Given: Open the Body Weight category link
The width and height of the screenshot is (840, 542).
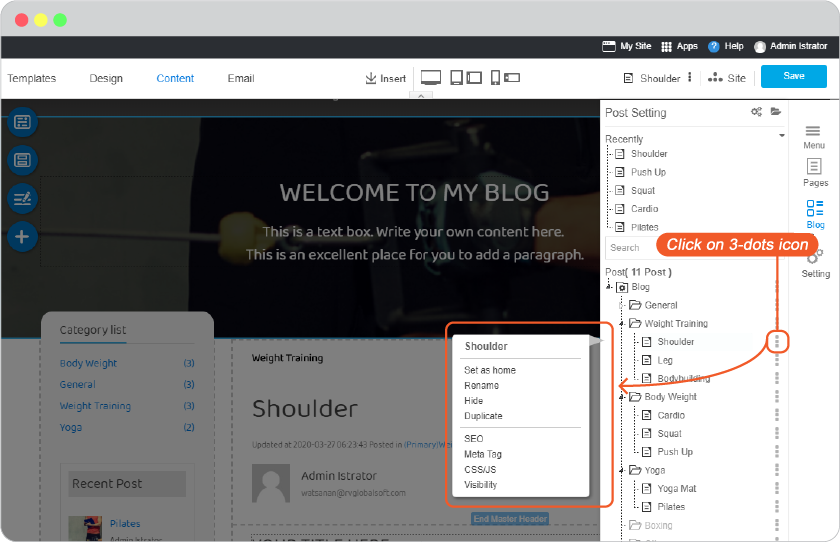Looking at the screenshot, I should click(x=88, y=363).
